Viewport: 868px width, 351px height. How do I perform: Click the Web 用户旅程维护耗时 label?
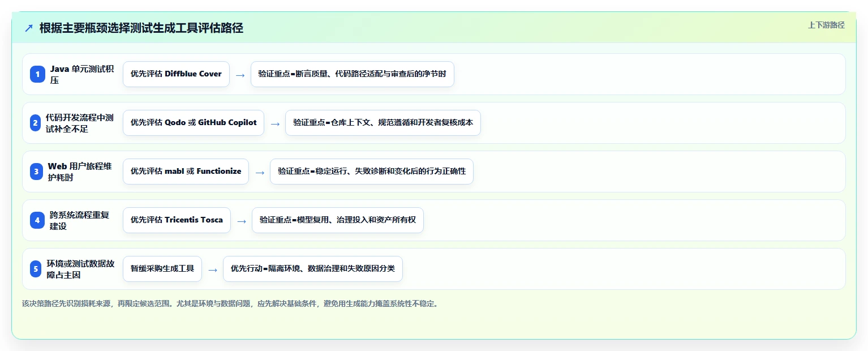(81, 172)
